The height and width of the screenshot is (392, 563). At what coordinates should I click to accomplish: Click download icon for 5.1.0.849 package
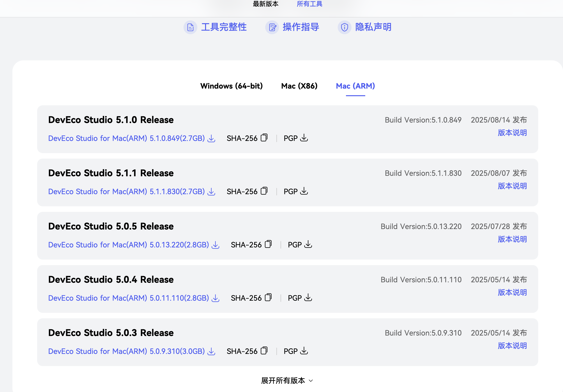click(x=211, y=138)
